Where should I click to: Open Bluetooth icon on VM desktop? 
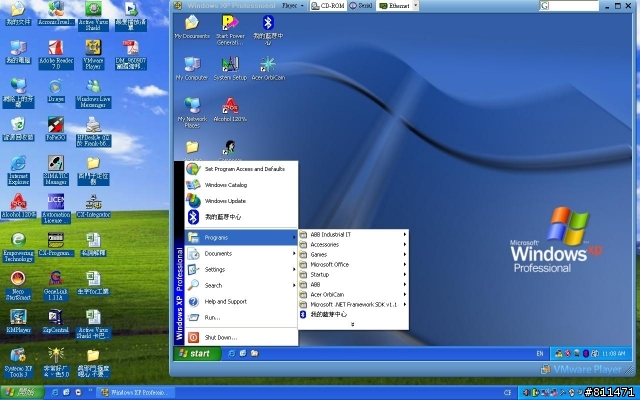tap(268, 30)
